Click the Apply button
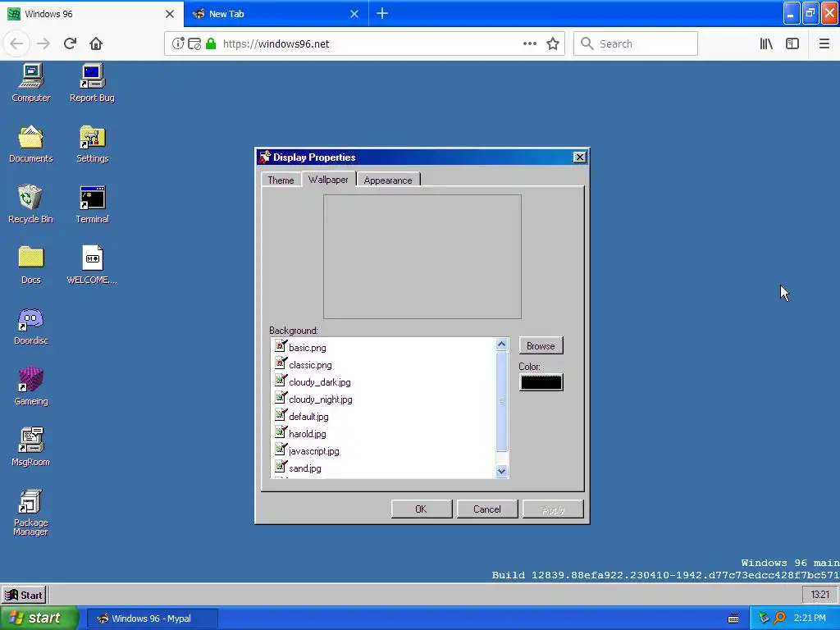The height and width of the screenshot is (630, 840). coord(553,509)
